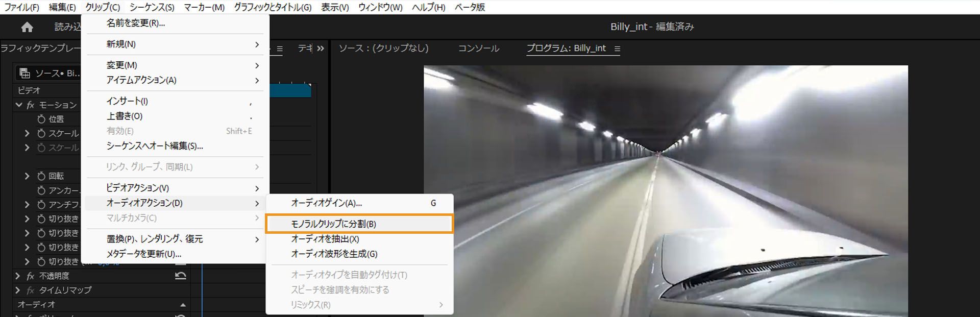
Task: Expand the 回転 property
Action: [x=27, y=176]
